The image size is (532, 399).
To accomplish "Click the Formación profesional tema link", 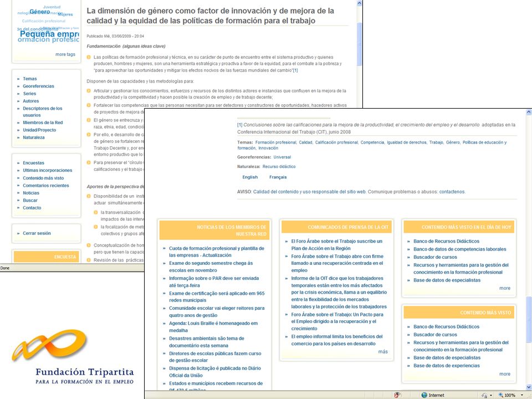I will [276, 142].
